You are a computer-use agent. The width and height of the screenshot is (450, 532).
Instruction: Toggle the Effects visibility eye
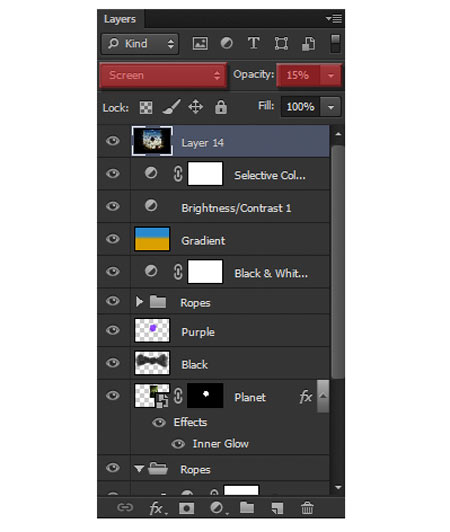pos(159,422)
